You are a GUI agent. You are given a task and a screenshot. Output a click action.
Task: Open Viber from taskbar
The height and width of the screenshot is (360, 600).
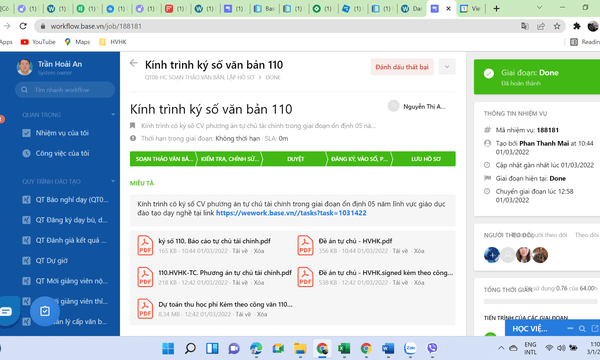(432, 348)
